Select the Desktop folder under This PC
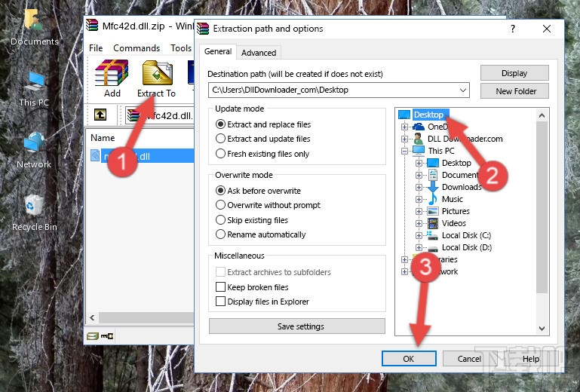 coord(456,163)
